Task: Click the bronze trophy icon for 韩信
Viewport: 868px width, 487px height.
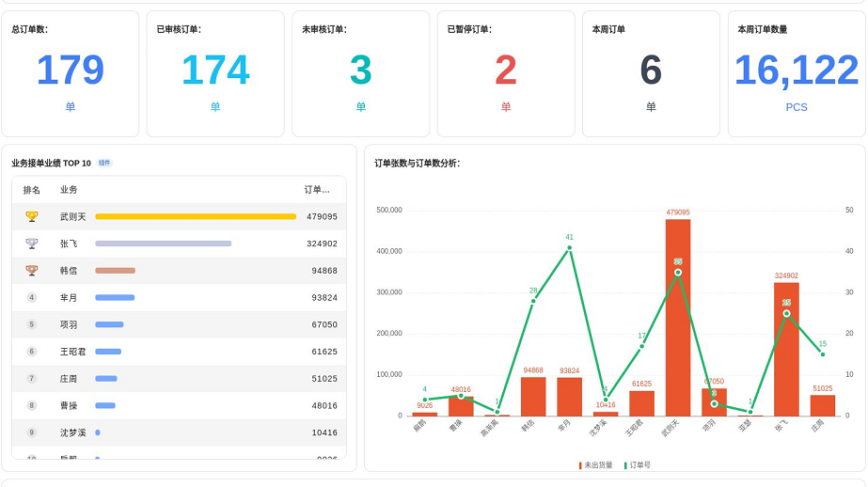Action: [32, 271]
